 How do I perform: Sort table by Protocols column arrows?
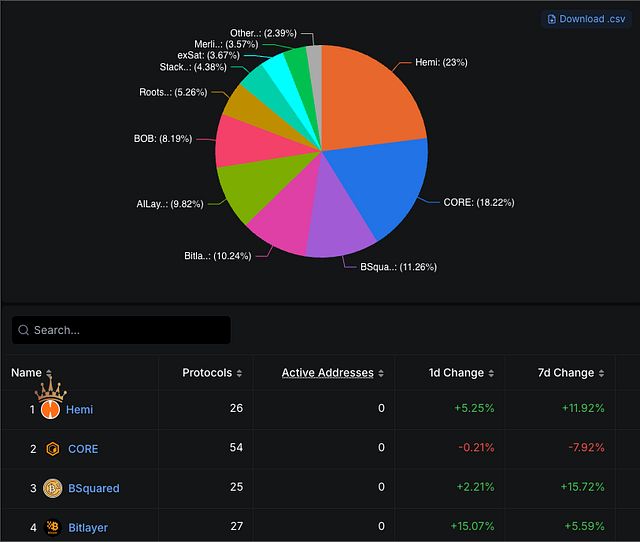[239, 374]
